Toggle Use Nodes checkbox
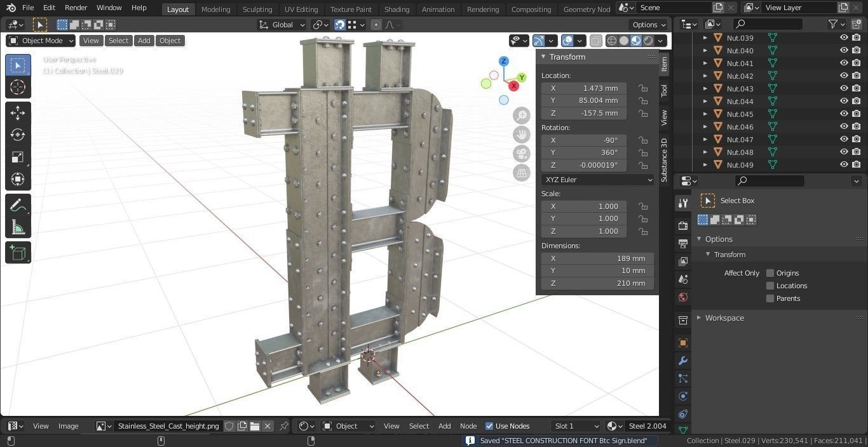This screenshot has width=868, height=447. [489, 426]
